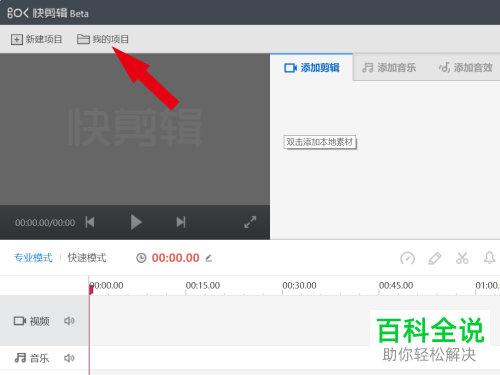Click the 00:45.00 mark on timeline ruler
The width and height of the screenshot is (500, 375).
(x=396, y=286)
